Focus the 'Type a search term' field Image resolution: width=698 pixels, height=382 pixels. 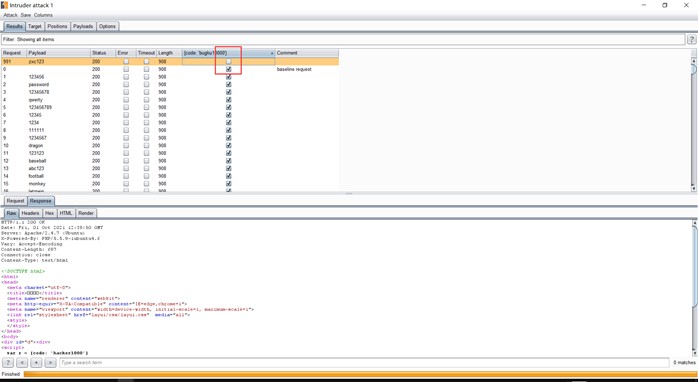pos(364,363)
